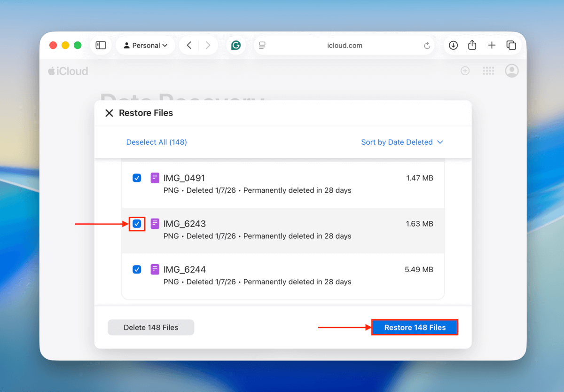Open the Personal profile dropdown
564x392 pixels.
click(145, 45)
